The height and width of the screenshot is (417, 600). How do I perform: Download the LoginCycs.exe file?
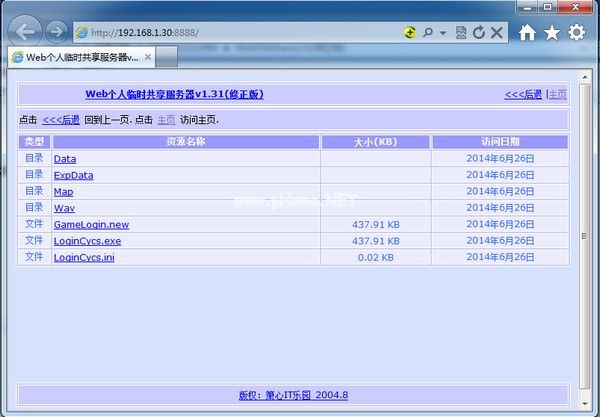tap(87, 241)
